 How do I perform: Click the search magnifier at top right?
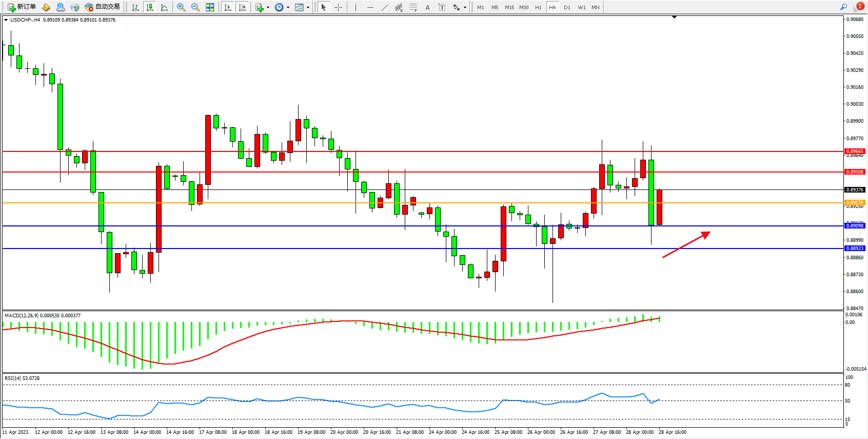click(x=843, y=7)
